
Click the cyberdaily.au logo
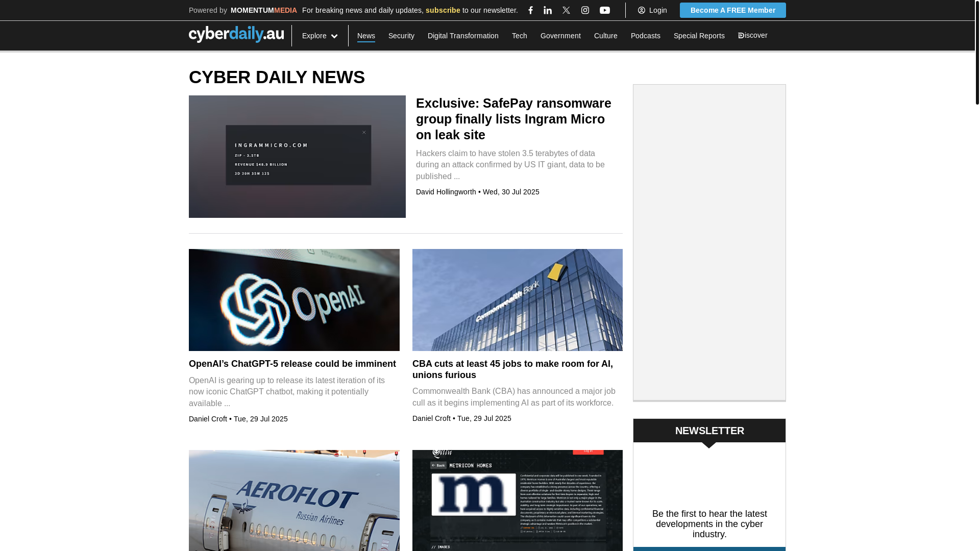236,34
